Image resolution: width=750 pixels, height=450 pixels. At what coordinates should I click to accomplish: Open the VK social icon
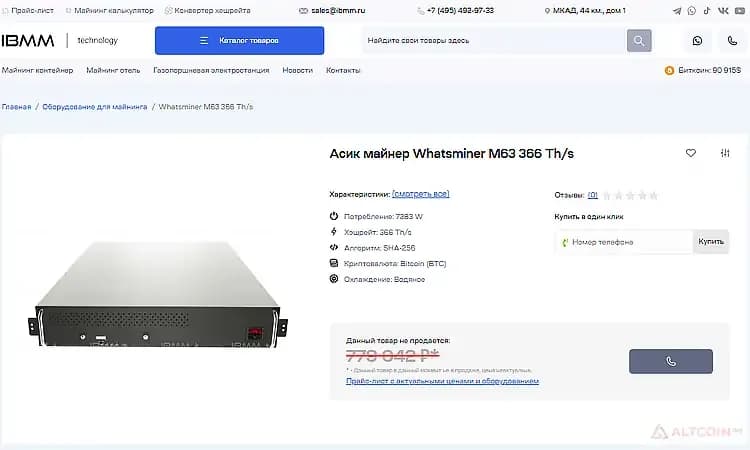(x=723, y=11)
